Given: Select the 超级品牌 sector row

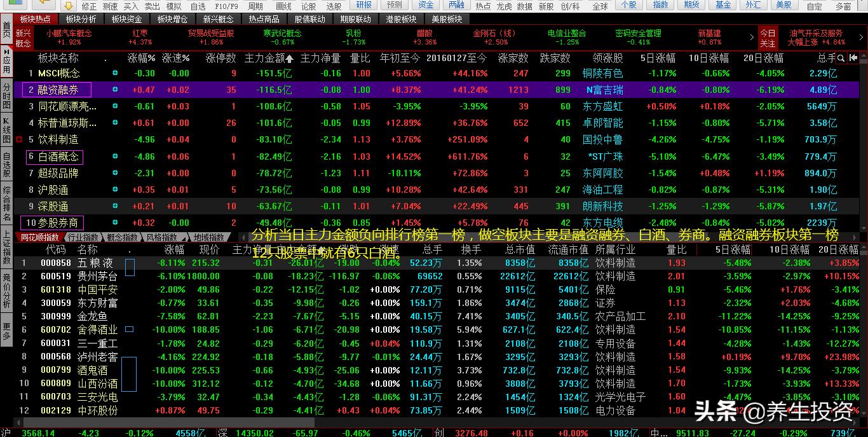Looking at the screenshot, I should click(437, 173).
